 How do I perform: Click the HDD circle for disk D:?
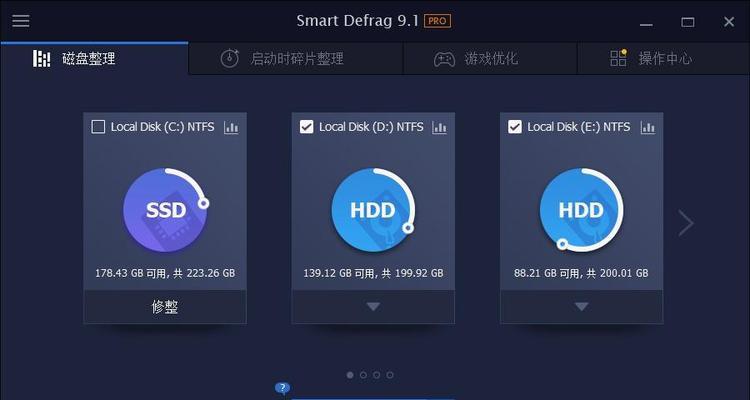(x=373, y=210)
